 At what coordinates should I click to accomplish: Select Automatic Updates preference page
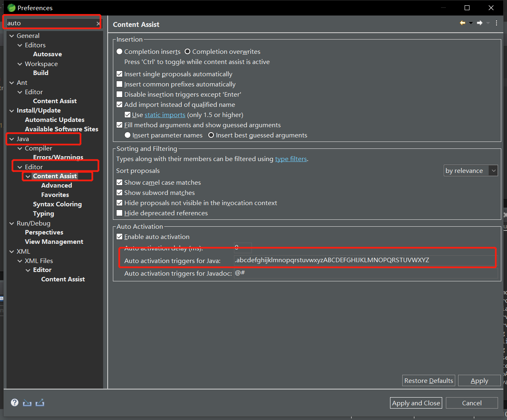tap(55, 119)
